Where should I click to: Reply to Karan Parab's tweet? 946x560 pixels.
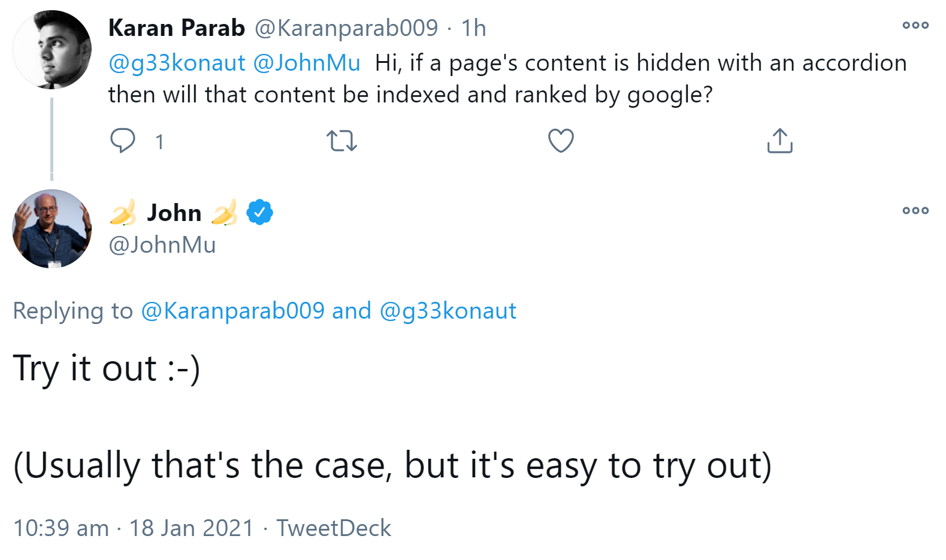123,140
